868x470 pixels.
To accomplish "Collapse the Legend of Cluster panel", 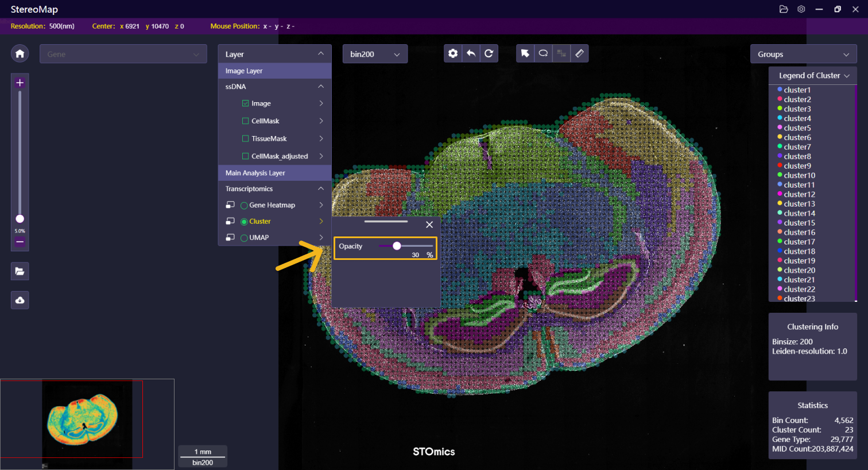I will tap(846, 76).
